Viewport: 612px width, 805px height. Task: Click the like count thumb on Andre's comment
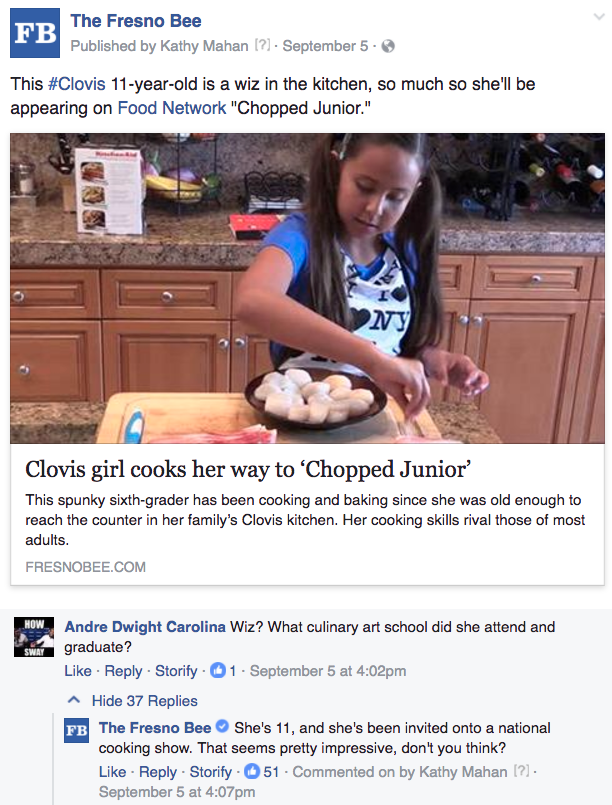coord(218,670)
